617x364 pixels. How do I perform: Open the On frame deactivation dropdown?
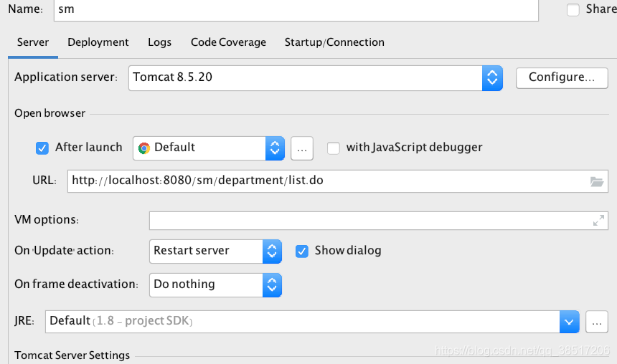click(216, 285)
